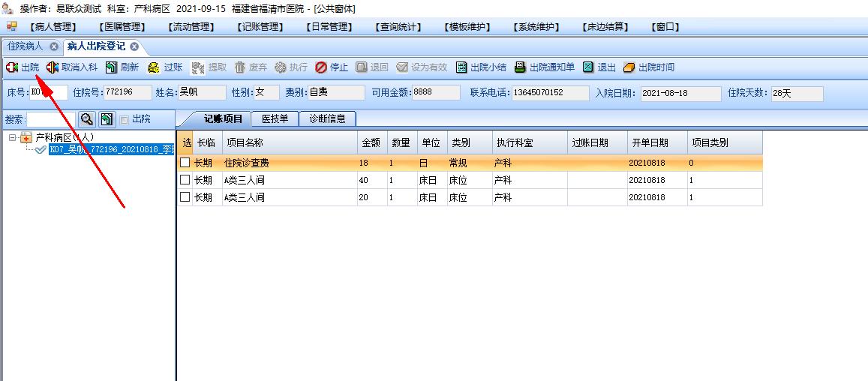
Task: Open the 床边结算 menu
Action: click(x=605, y=27)
